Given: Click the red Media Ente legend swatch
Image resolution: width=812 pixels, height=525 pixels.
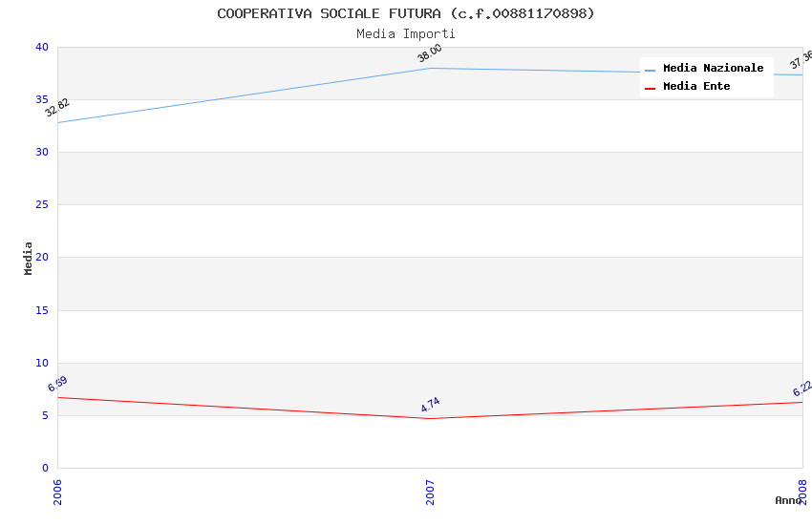Looking at the screenshot, I should [650, 87].
